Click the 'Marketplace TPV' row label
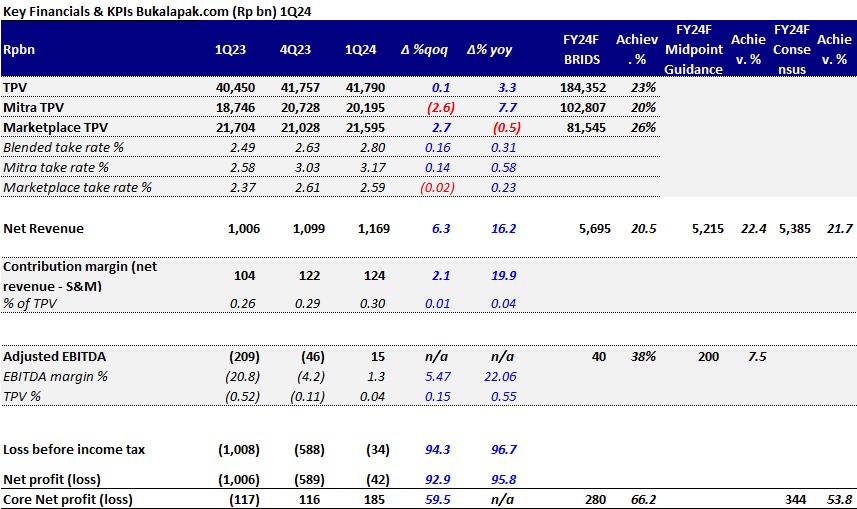857x509 pixels. click(56, 127)
